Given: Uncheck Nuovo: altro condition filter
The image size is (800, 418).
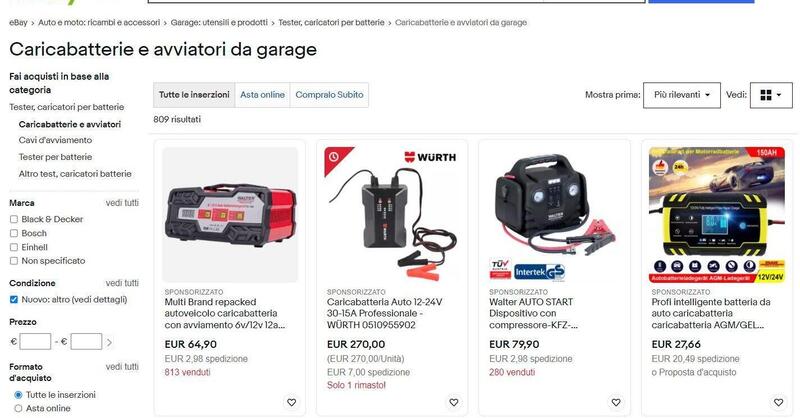Looking at the screenshot, I should [x=14, y=300].
